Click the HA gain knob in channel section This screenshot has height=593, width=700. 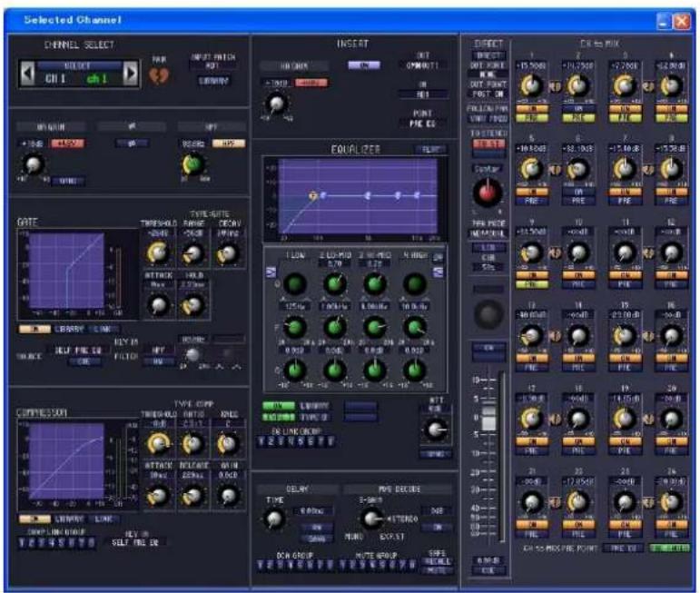[x=33, y=164]
